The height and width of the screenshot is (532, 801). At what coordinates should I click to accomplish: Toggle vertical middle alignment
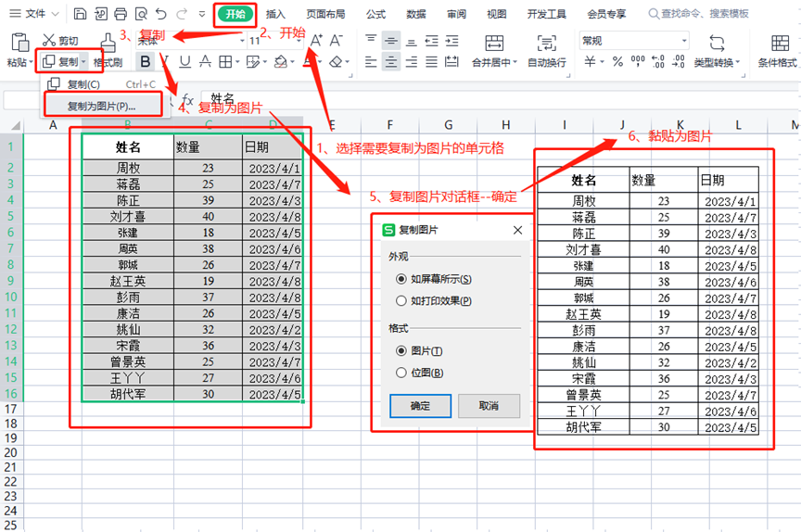coord(391,41)
